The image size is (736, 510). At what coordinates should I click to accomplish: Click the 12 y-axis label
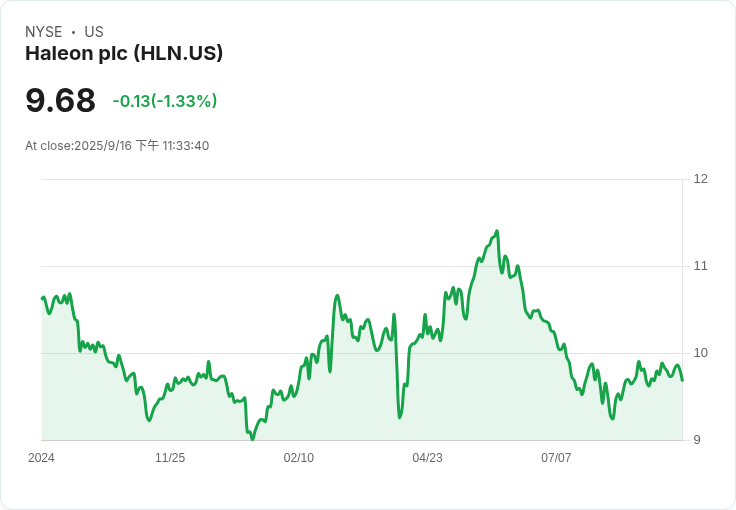click(x=701, y=179)
